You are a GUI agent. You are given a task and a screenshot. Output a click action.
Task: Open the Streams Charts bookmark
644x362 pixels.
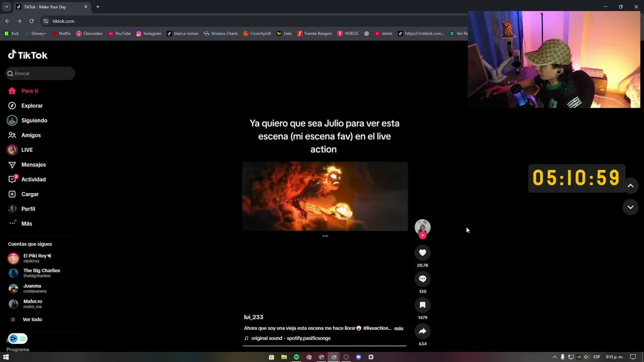221,34
